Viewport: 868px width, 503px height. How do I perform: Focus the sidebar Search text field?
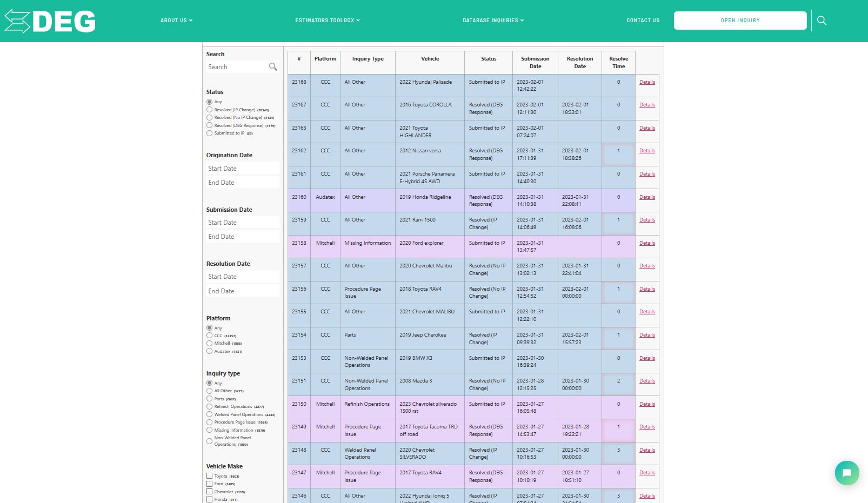pos(238,67)
